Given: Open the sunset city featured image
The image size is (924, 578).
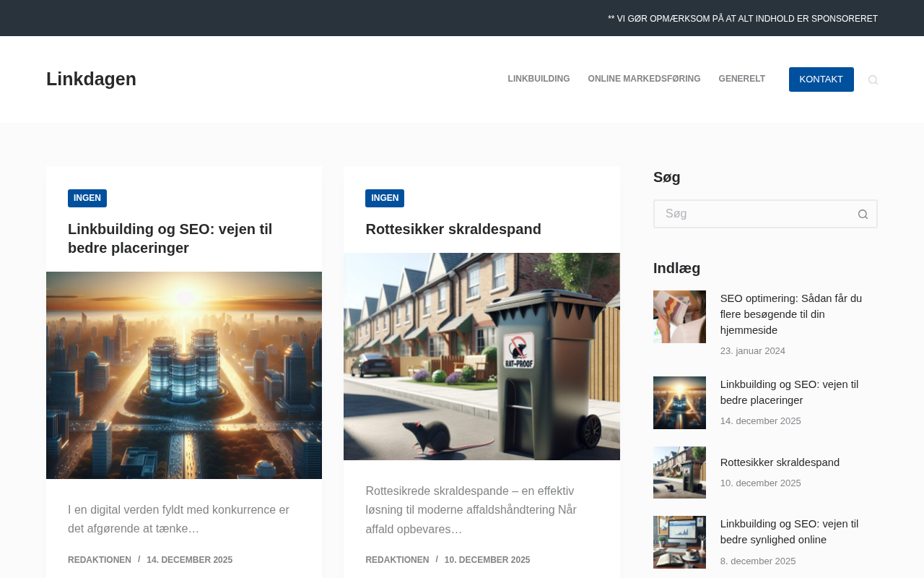Looking at the screenshot, I should coord(184,375).
